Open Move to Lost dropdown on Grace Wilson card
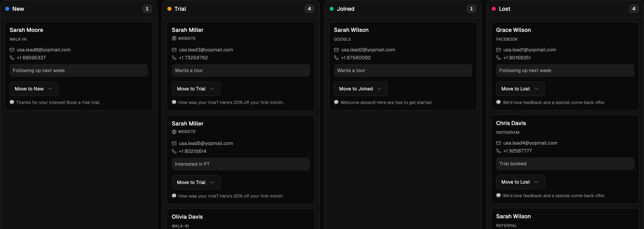 pyautogui.click(x=520, y=89)
